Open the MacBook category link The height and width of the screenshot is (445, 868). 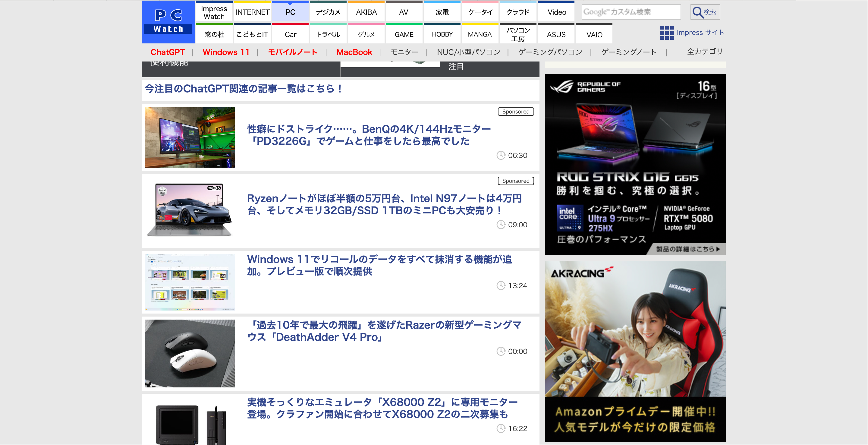(x=354, y=52)
